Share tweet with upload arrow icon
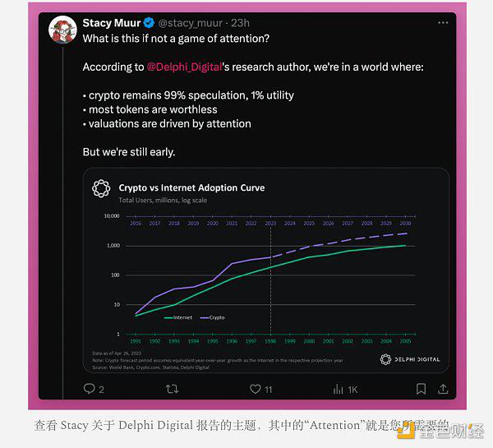 click(443, 389)
